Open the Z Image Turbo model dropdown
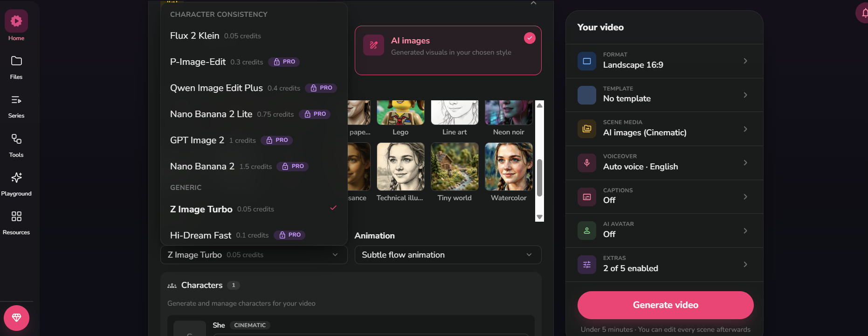 click(254, 255)
